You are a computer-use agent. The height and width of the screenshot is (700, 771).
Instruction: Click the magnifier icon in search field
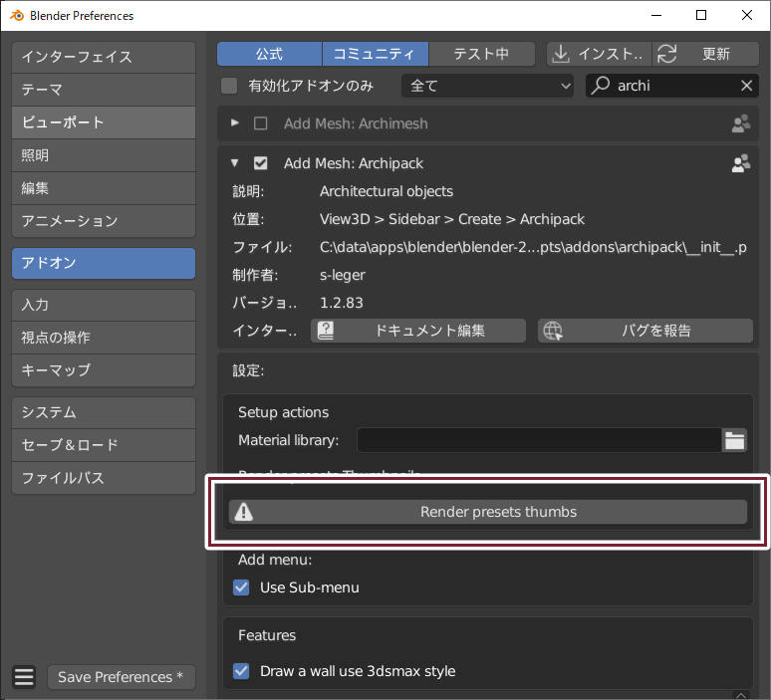601,86
